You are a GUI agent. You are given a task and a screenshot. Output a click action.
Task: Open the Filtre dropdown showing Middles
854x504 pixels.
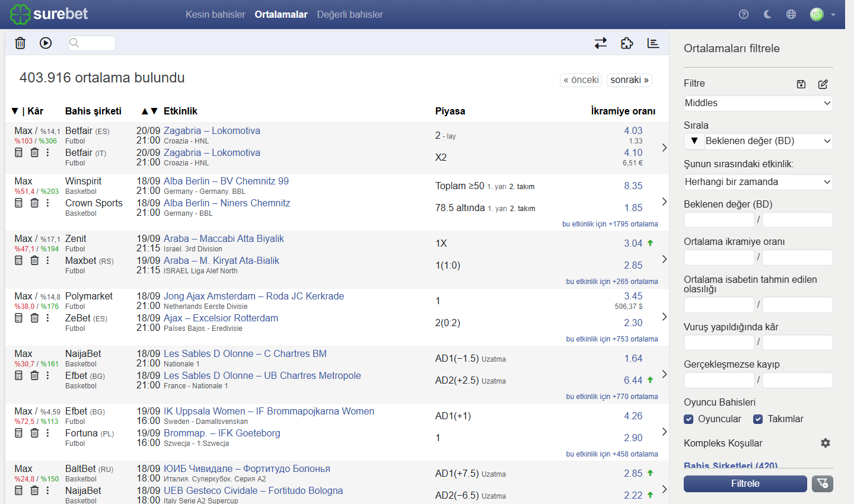click(758, 103)
